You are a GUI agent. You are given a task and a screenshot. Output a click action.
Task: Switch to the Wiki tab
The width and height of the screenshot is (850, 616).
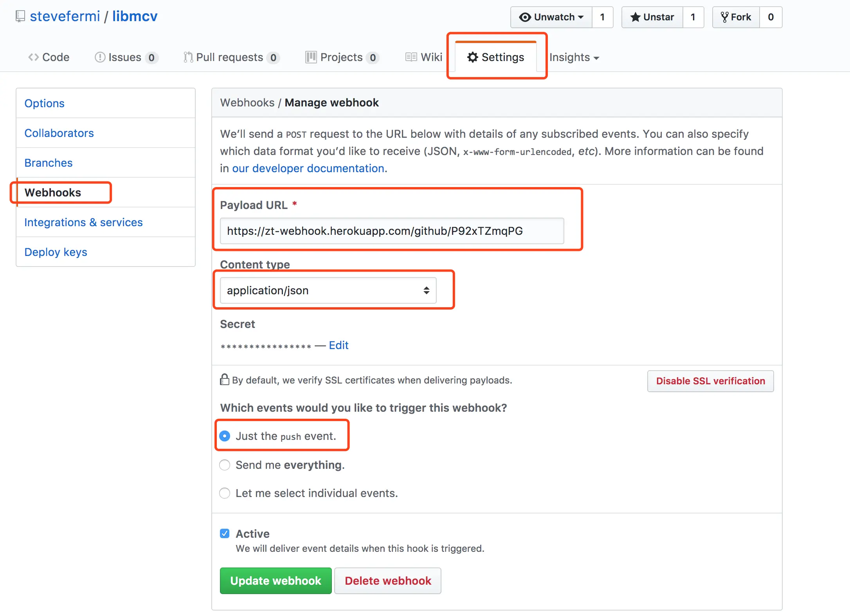[x=424, y=57]
